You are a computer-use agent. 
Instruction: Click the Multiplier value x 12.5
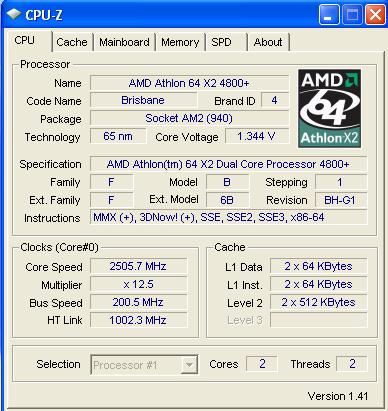(139, 284)
